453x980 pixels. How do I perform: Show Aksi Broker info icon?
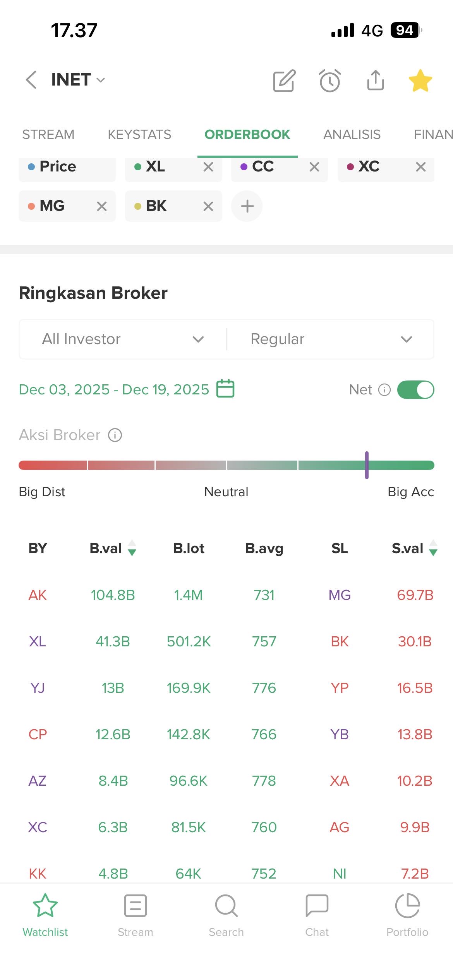(115, 435)
